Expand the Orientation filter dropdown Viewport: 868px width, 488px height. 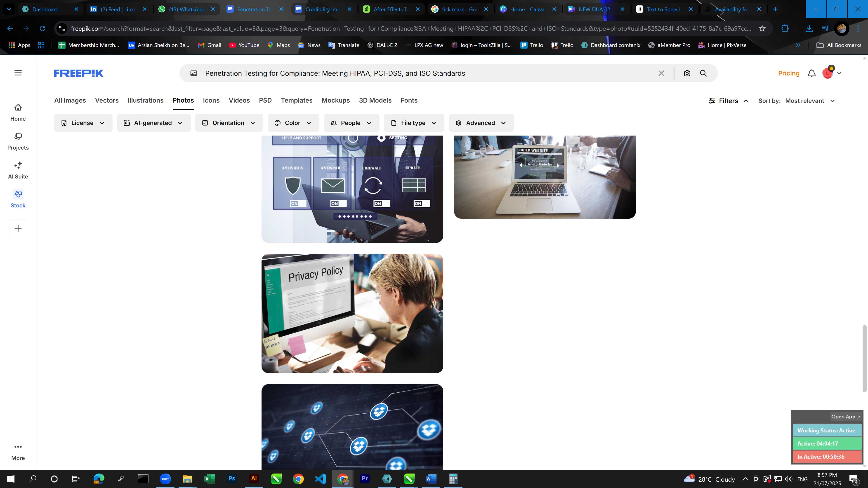pos(229,123)
